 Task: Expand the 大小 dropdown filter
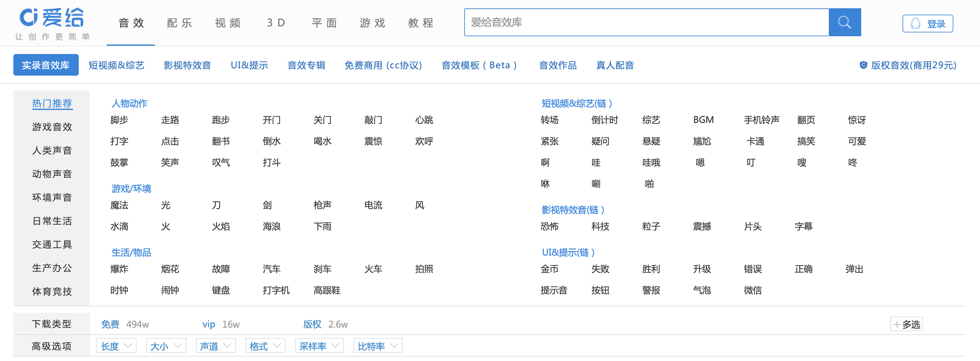pos(166,346)
